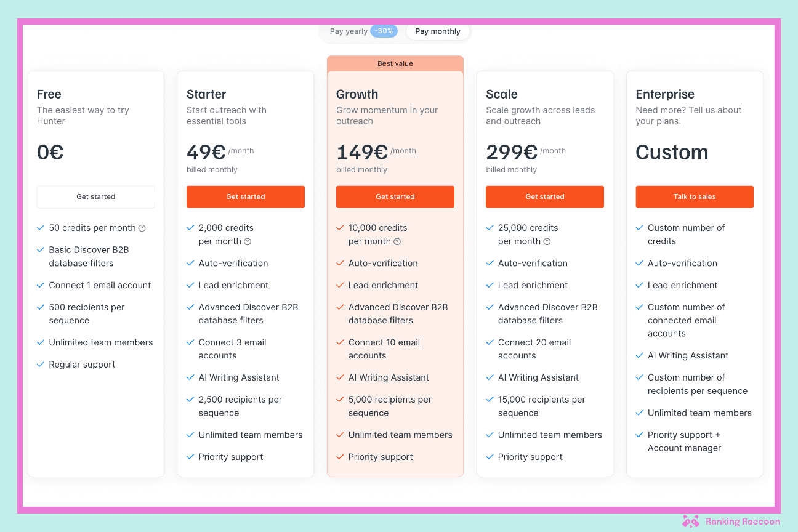Click the help icon beside Free plan credits
Viewport: 798px width, 532px height.
point(142,228)
